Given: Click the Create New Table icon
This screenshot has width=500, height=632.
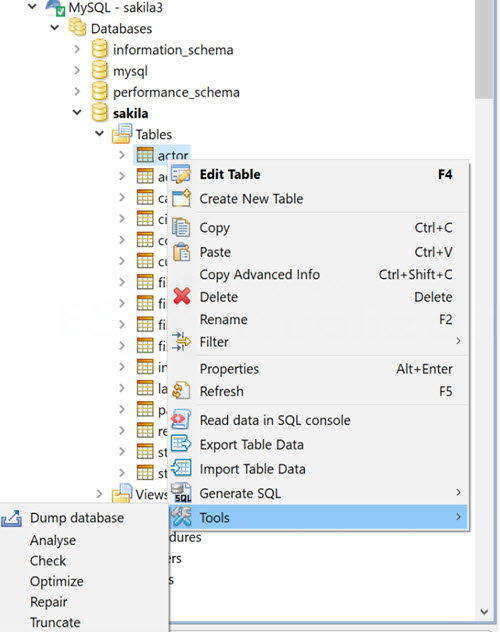Looking at the screenshot, I should tap(181, 198).
